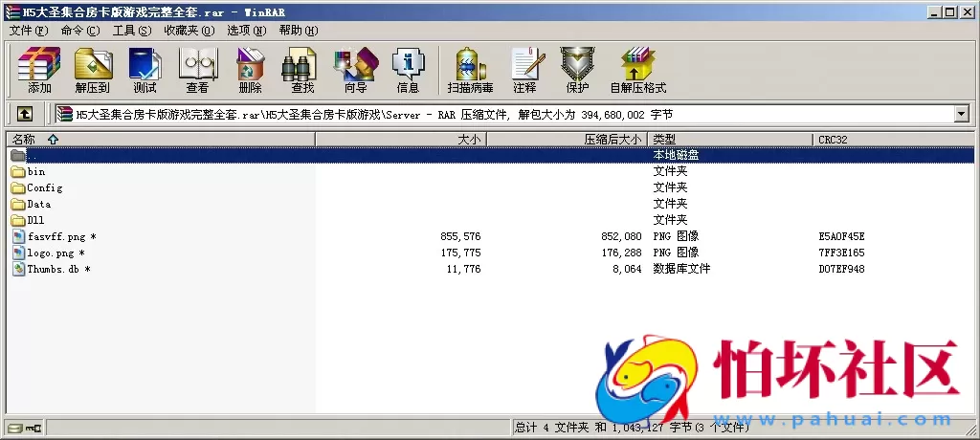Open the 命令(C) menu
Image resolution: width=980 pixels, height=440 pixels.
coord(80,31)
